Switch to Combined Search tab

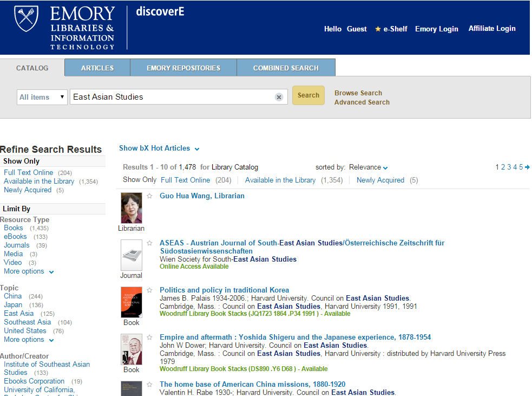click(286, 68)
